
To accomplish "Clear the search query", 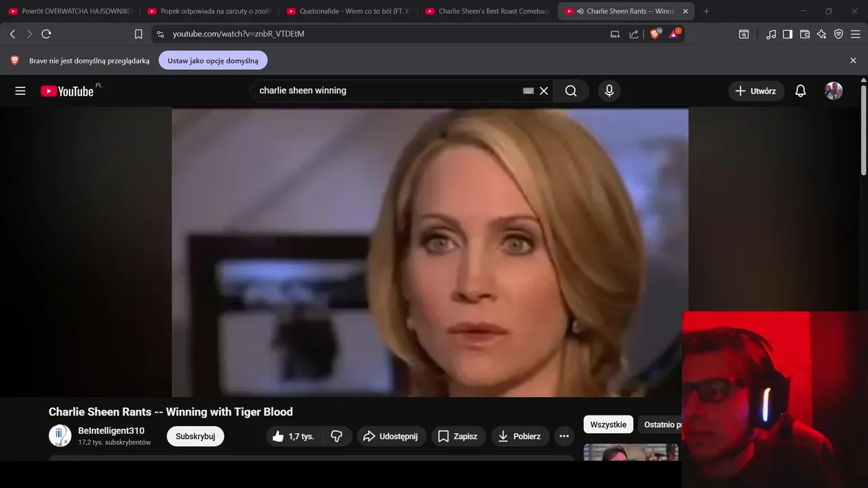I will [544, 91].
